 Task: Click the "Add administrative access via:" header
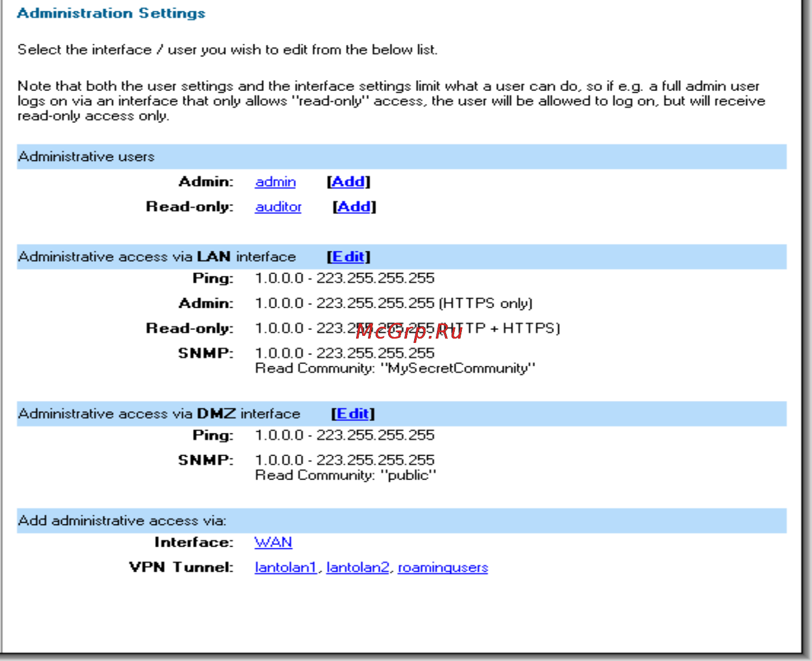click(x=402, y=521)
